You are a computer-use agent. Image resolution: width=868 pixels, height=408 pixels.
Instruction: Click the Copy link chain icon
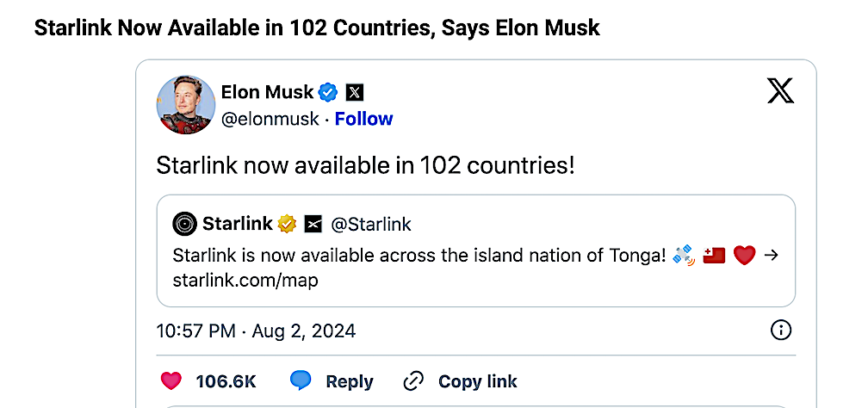[414, 381]
